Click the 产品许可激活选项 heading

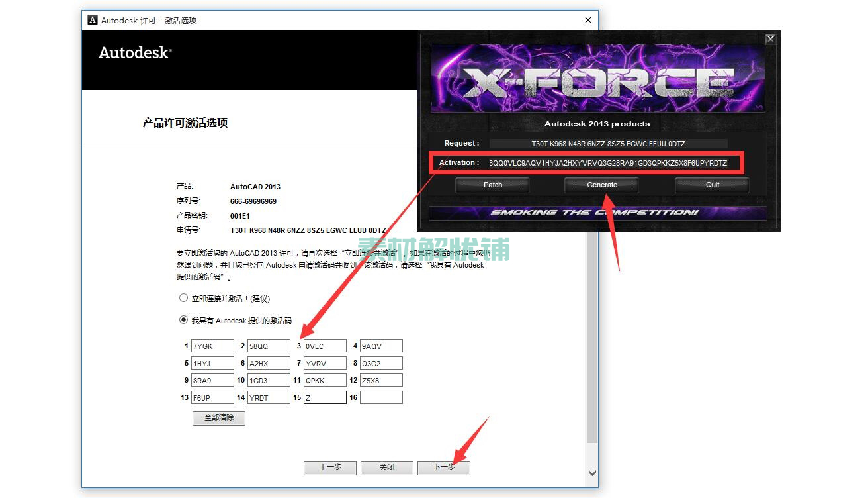point(185,123)
